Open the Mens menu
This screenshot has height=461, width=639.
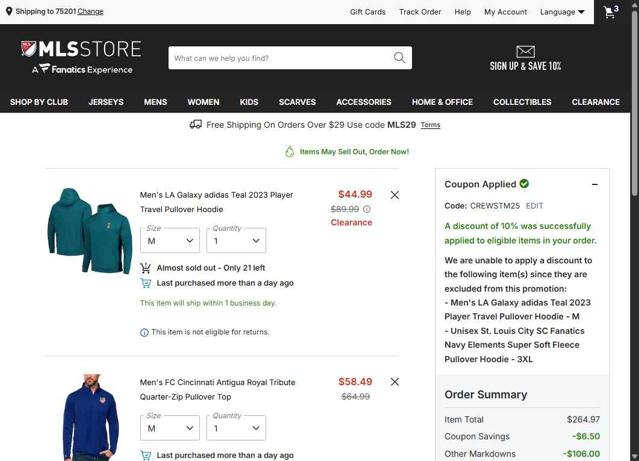pyautogui.click(x=155, y=102)
